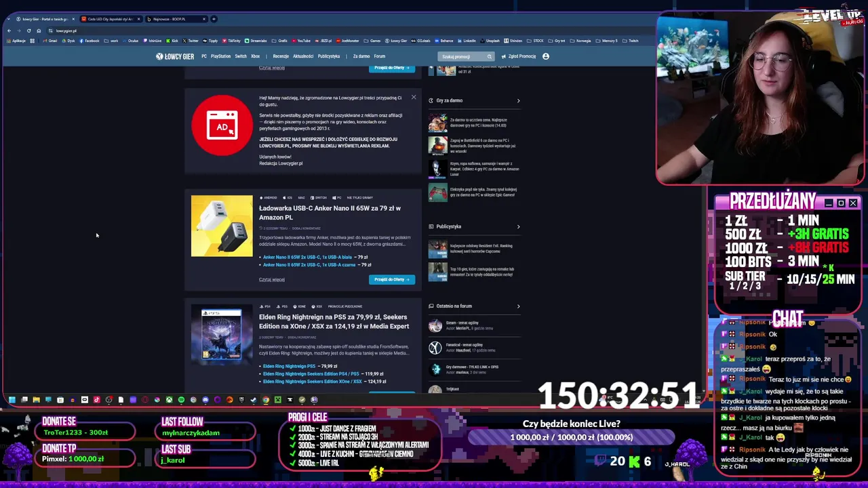Expand Ostatnio na forum arrow
The width and height of the screenshot is (868, 488).
coord(518,306)
